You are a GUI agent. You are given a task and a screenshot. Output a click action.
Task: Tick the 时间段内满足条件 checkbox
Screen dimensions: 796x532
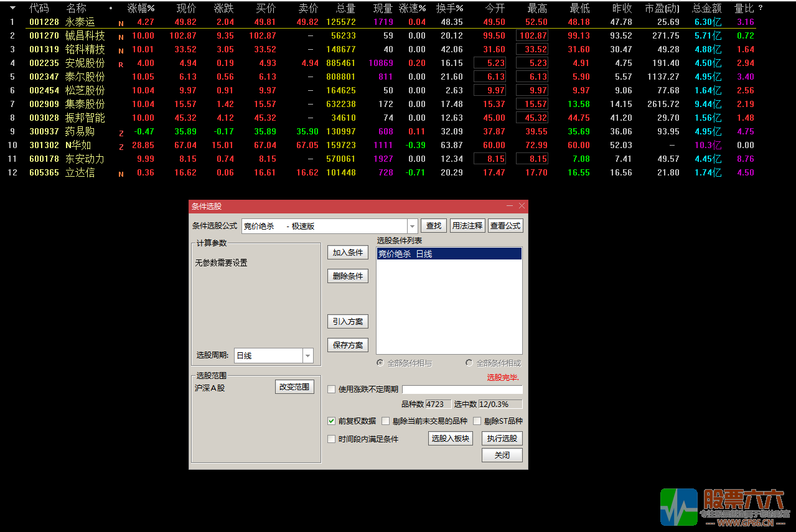coord(332,439)
